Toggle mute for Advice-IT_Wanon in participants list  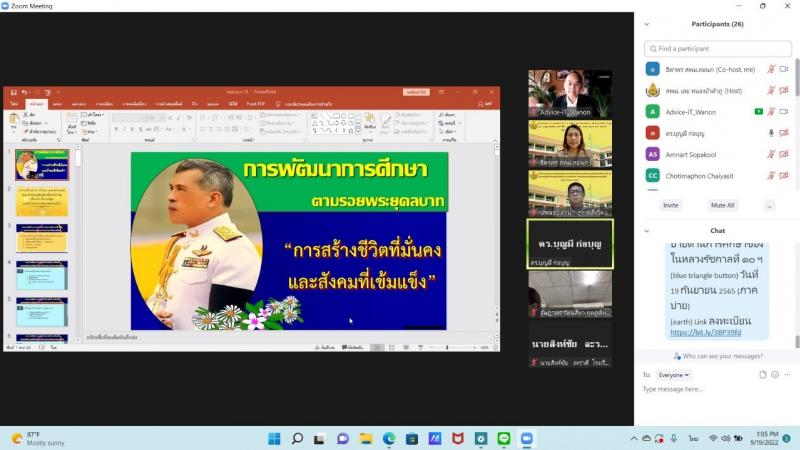click(771, 112)
